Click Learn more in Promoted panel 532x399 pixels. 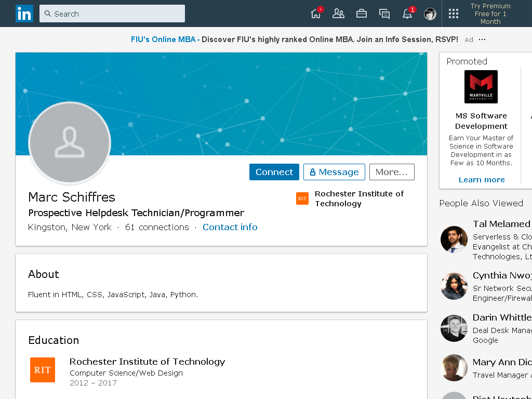point(482,179)
